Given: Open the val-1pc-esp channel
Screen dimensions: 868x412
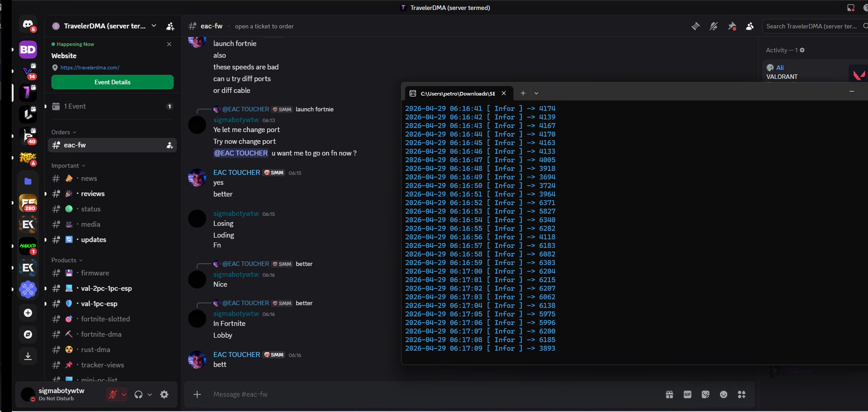Looking at the screenshot, I should pos(112,304).
